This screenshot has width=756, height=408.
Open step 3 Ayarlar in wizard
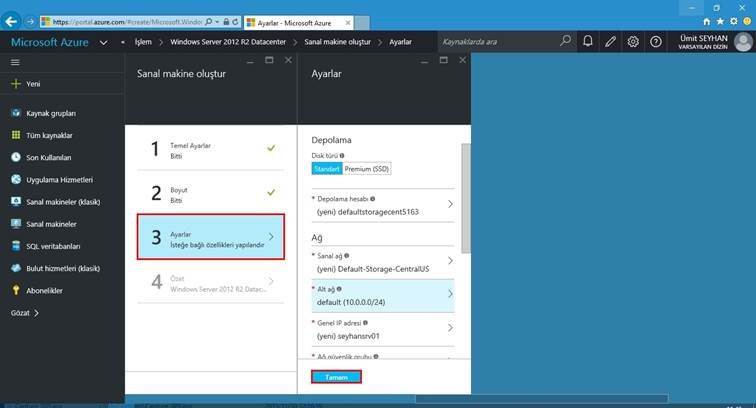(211, 237)
